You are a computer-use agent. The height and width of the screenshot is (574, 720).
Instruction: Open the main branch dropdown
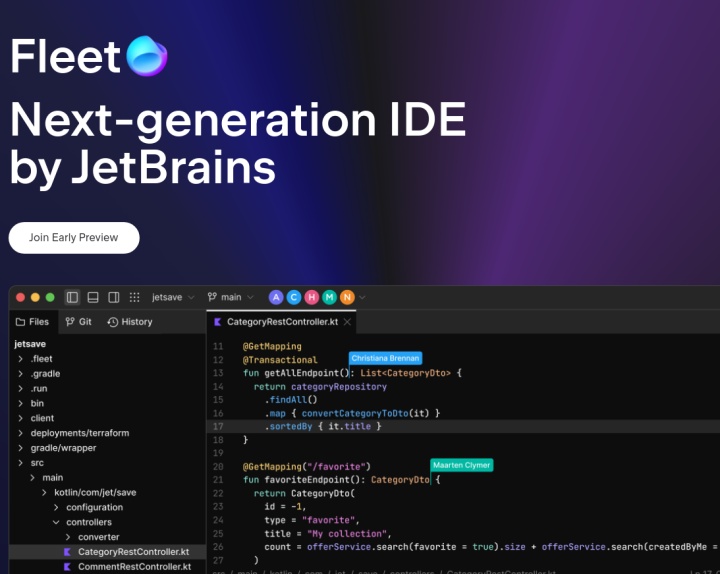point(231,298)
